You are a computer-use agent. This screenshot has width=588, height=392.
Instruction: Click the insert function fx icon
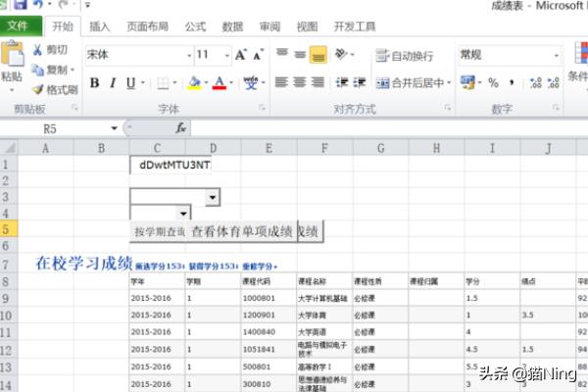[x=181, y=128]
